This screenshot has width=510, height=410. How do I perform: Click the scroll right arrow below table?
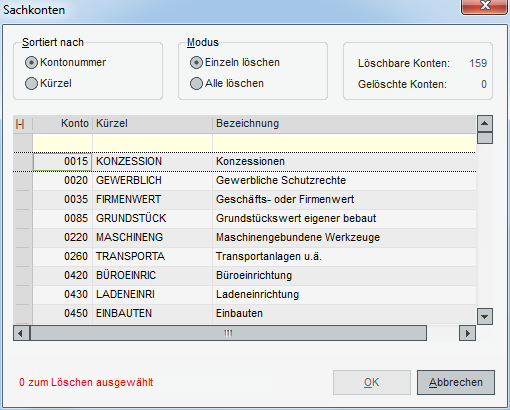(467, 333)
